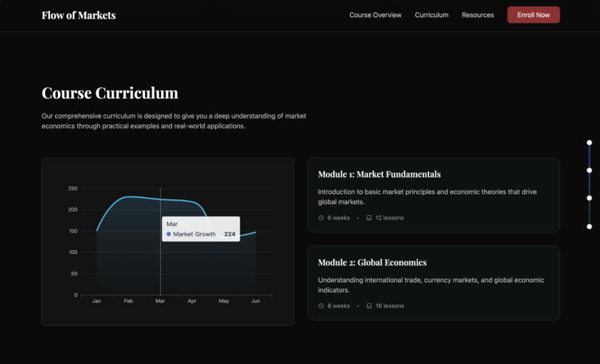Select the third section dot in side navigation

[x=590, y=198]
